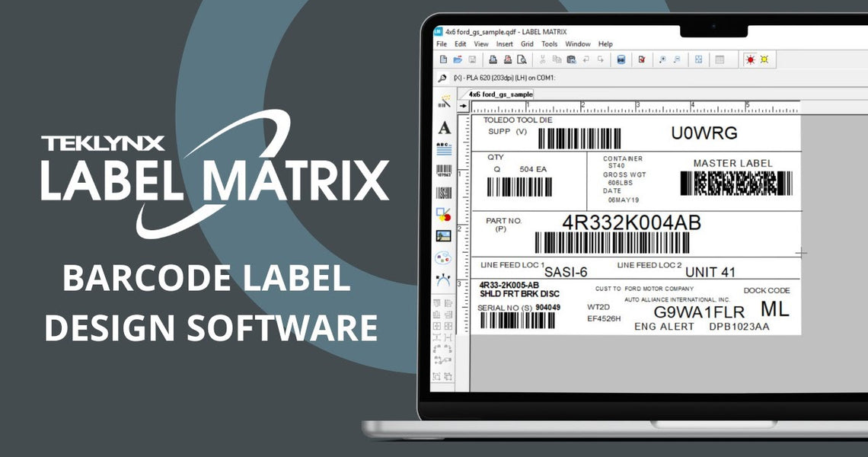Click the Zoom Out magnifier icon
The width and height of the screenshot is (868, 457).
677,59
